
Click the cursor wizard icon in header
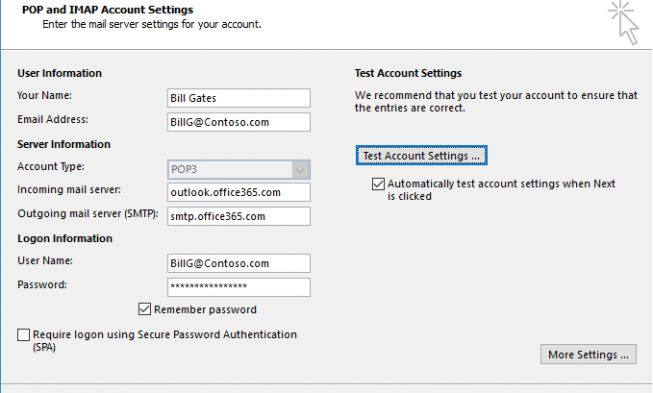624,22
